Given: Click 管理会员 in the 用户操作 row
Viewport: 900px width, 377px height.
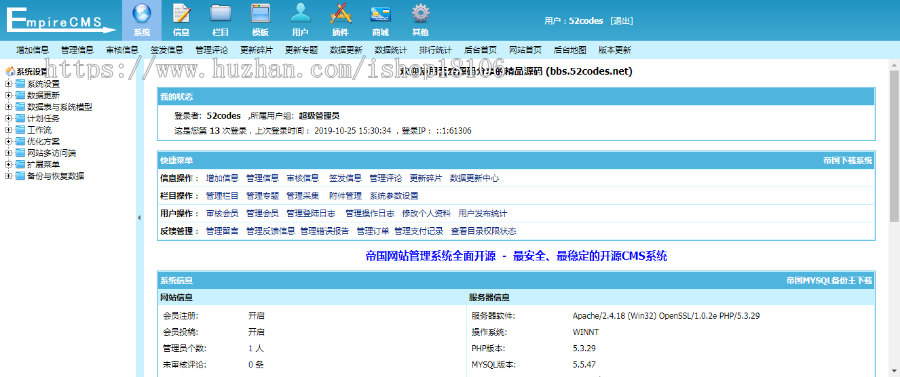Looking at the screenshot, I should pos(262,213).
